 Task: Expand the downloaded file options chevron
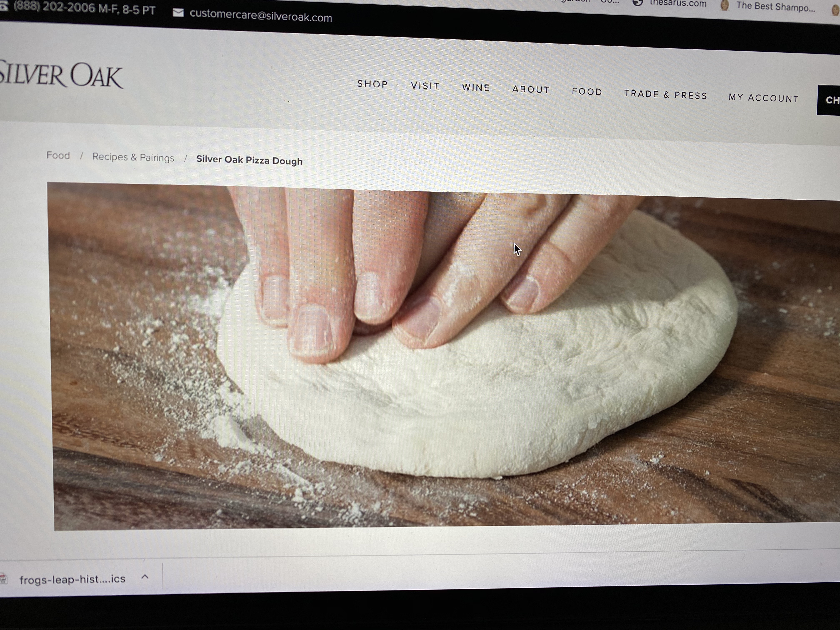tap(145, 576)
